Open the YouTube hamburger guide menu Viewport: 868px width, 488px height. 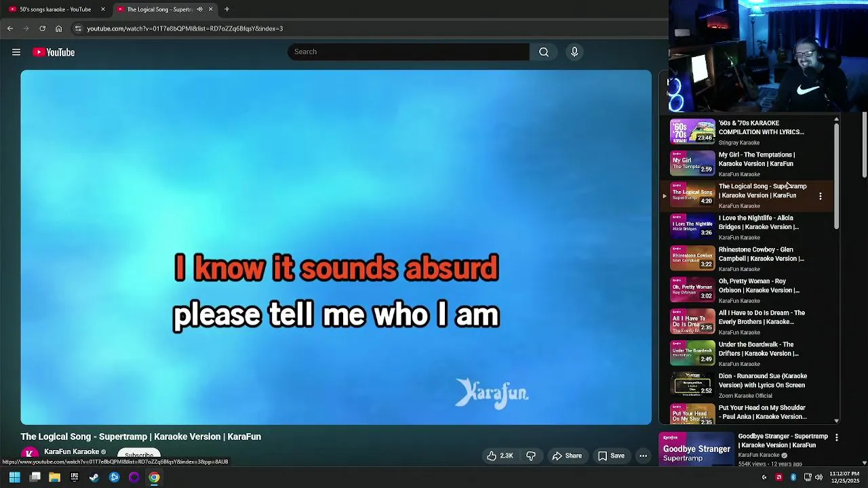point(16,52)
